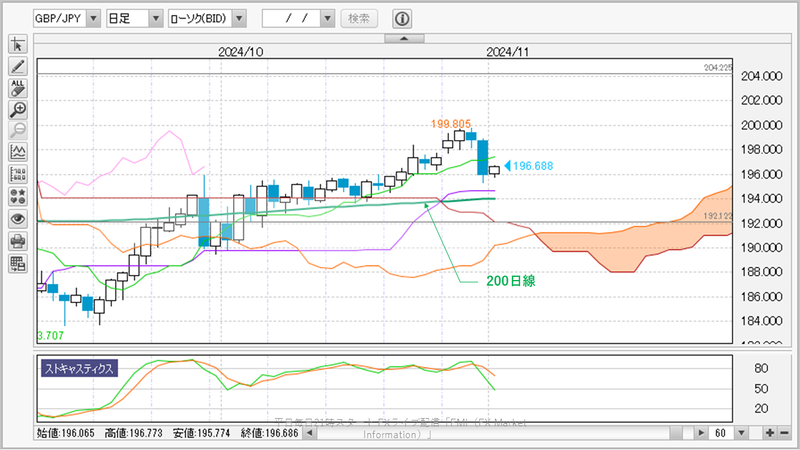800x450 pixels.
Task: Click the 196.688 current price marker
Action: tap(529, 166)
